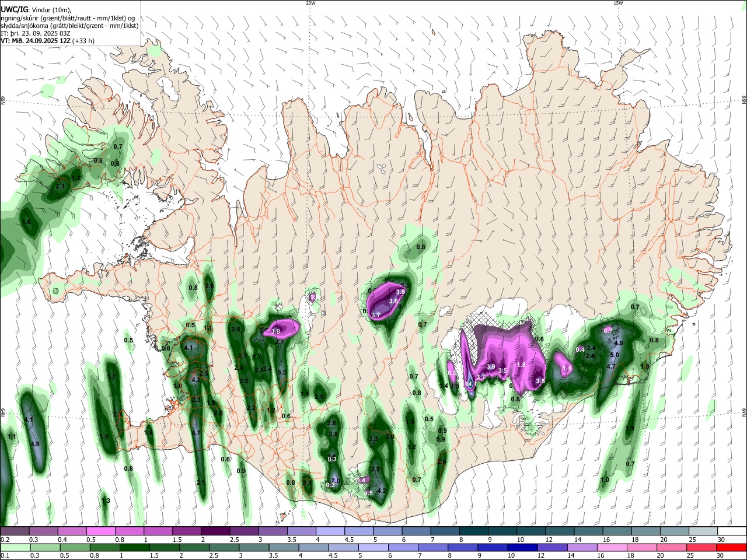Click the top-row legend swatch between 0.2 and 0.3
Screen dimensions: 747x560
coord(15,531)
